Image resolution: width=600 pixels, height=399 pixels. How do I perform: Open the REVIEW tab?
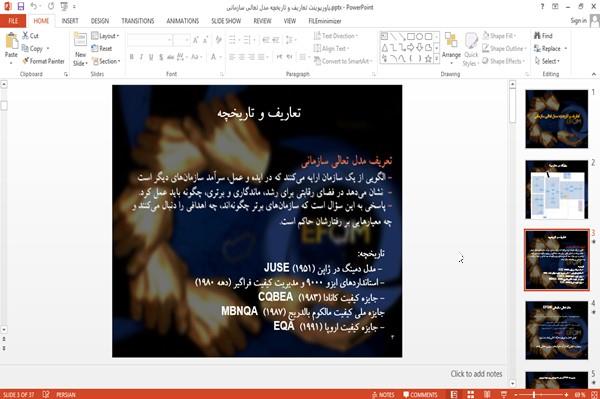click(262, 21)
